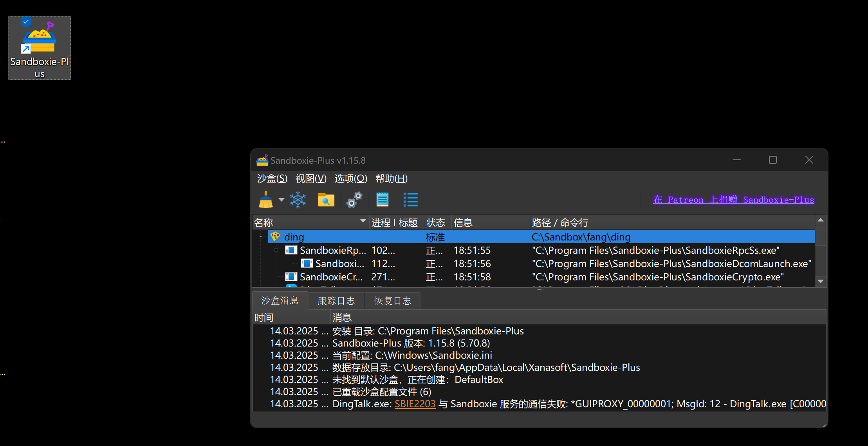The height and width of the screenshot is (446, 868).
Task: Double-check the ding sandbox pizza icon
Action: tap(275, 237)
